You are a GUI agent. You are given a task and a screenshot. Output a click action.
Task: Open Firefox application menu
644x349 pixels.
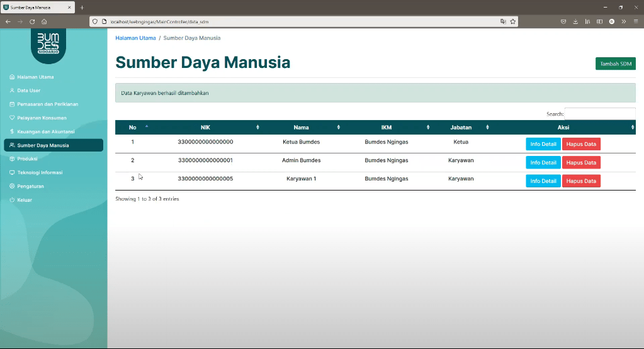pyautogui.click(x=635, y=21)
